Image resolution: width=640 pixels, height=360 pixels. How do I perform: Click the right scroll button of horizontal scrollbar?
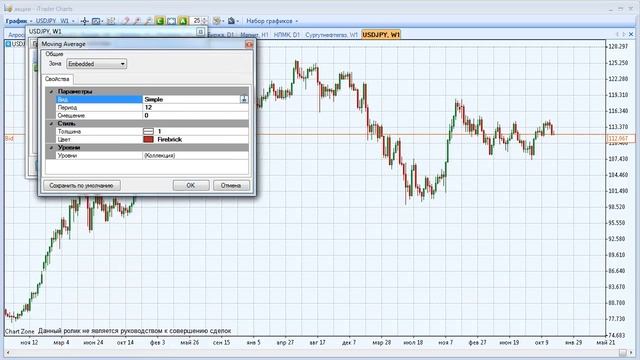pos(632,352)
